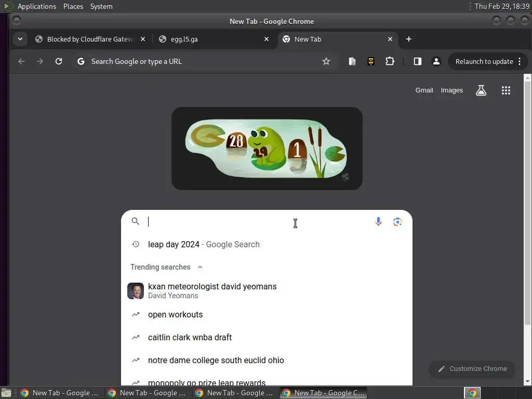Open Google Images link

pos(452,90)
